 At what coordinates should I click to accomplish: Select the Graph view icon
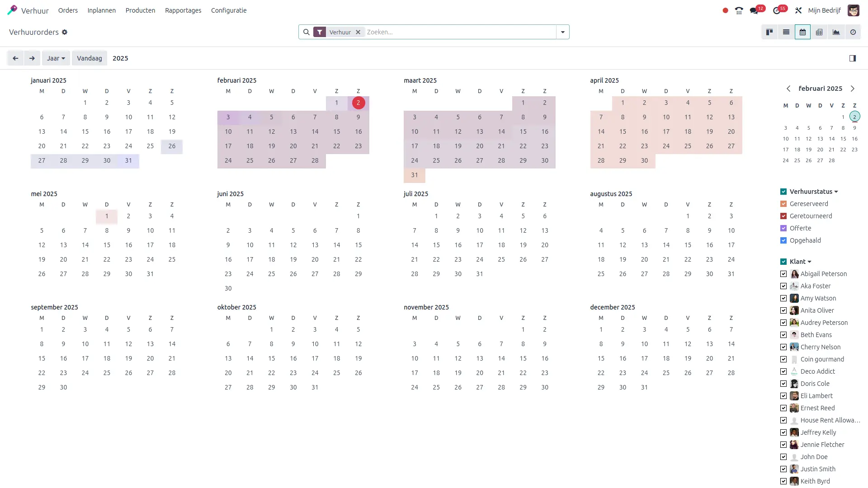pyautogui.click(x=836, y=32)
